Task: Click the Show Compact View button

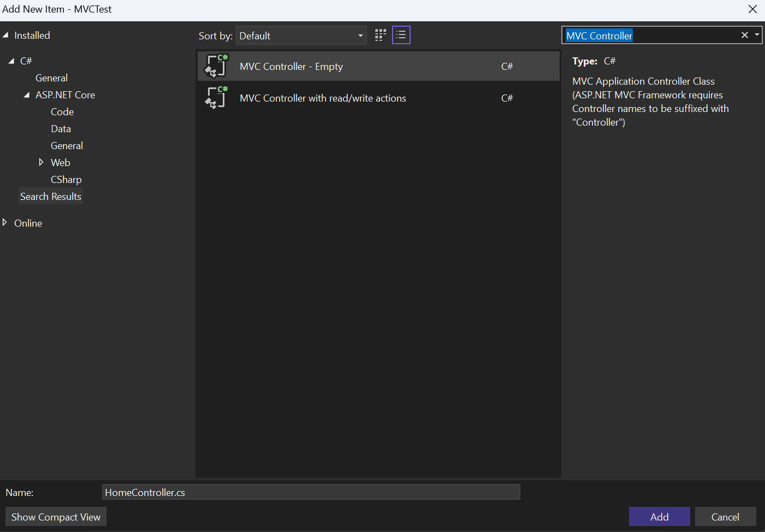Action: tap(55, 516)
